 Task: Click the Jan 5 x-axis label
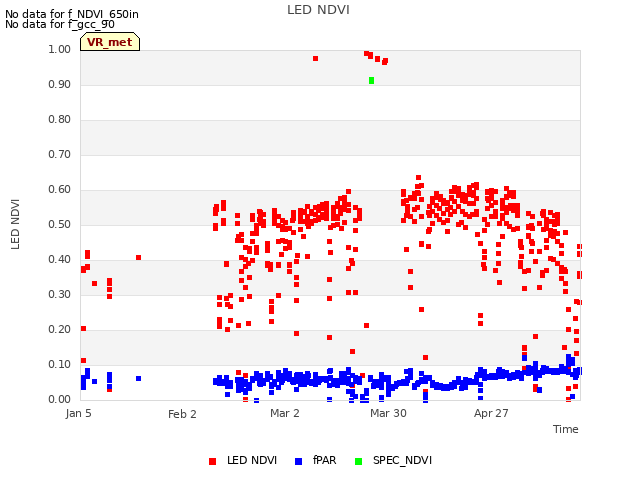(78, 413)
